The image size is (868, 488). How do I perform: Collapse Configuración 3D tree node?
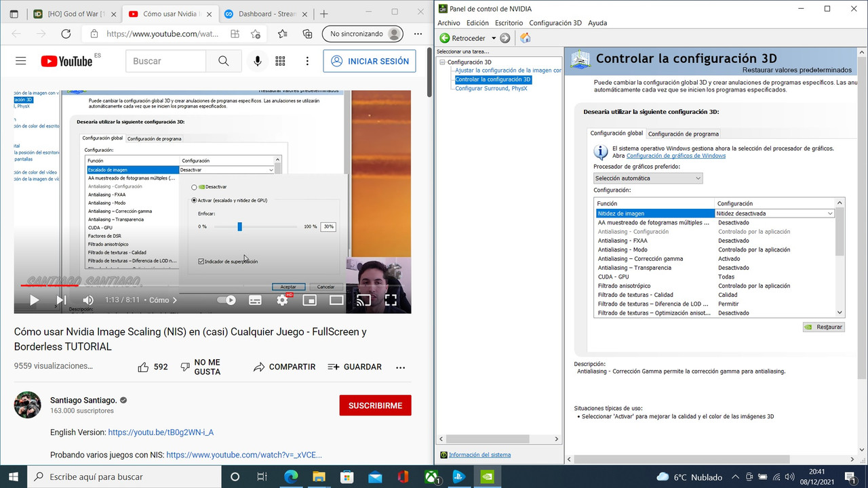[442, 62]
